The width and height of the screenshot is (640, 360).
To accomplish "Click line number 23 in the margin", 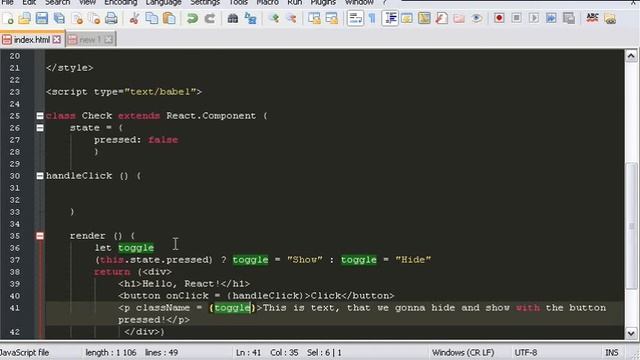I will [15, 92].
